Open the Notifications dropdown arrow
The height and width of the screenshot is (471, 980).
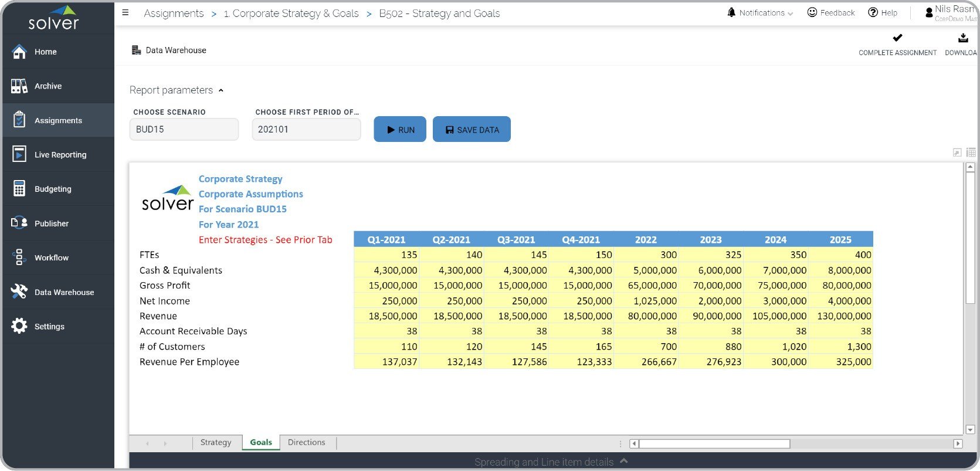(x=791, y=13)
